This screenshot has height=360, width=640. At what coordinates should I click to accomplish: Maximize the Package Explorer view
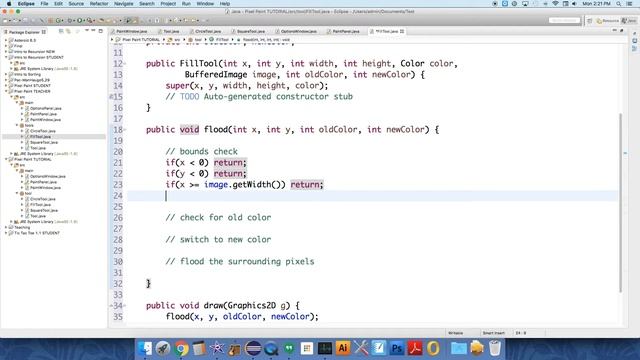coord(100,31)
